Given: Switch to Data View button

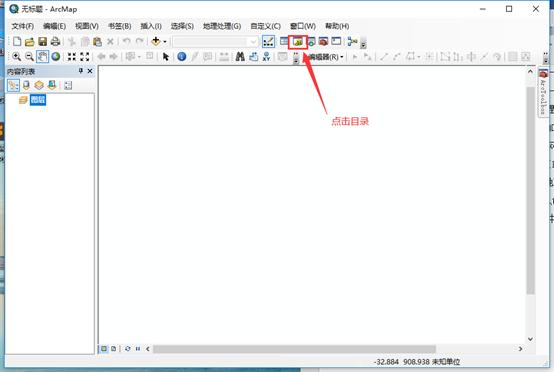Looking at the screenshot, I should coord(104,349).
